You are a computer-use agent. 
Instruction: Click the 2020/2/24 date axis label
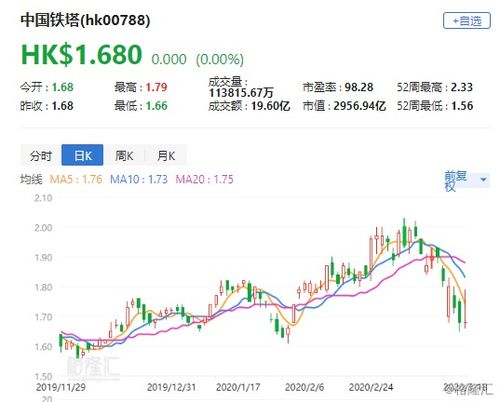click(371, 387)
